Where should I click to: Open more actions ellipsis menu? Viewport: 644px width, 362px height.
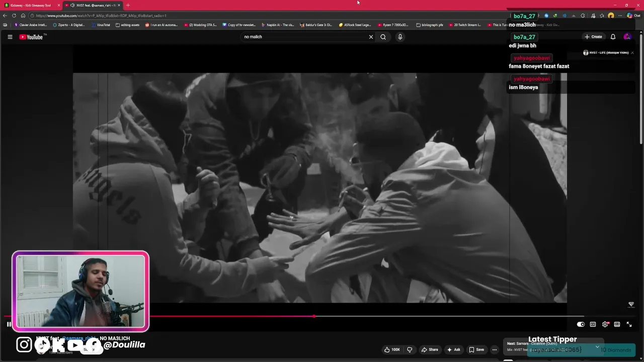click(x=495, y=349)
